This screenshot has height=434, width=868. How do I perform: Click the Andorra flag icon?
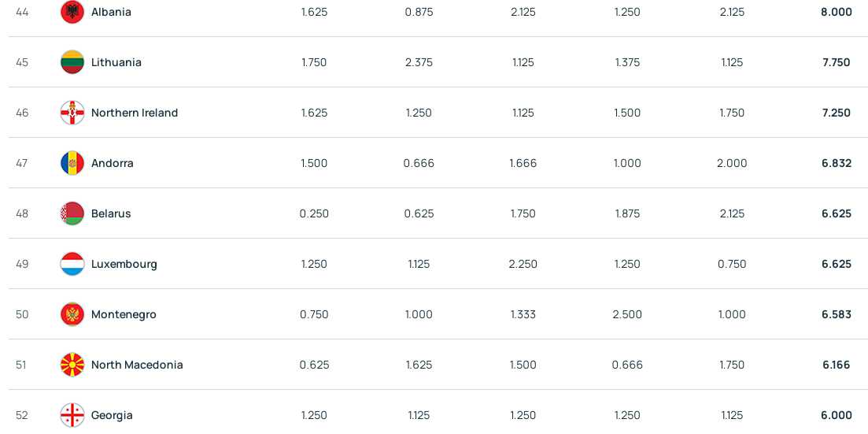72,163
